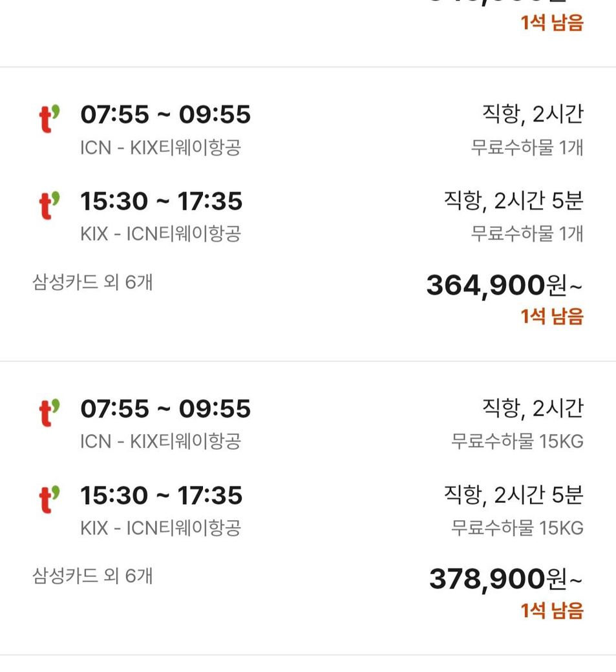This screenshot has height=672, width=616.
Task: Tap T'way logo of outbound flight in 378,900원 fare
Action: pyautogui.click(x=48, y=412)
